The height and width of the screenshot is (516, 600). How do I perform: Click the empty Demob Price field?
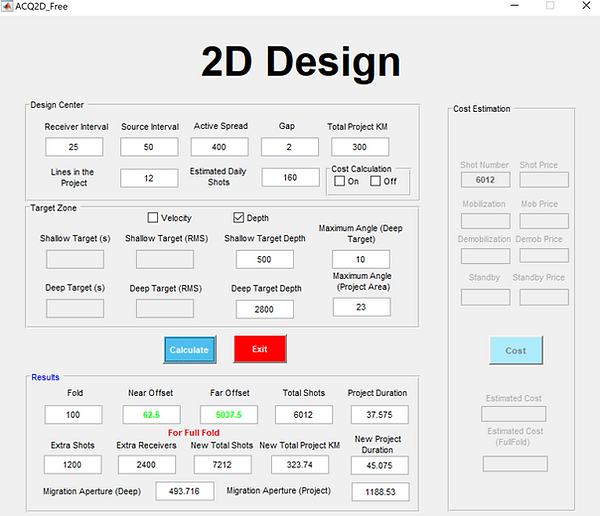pyautogui.click(x=544, y=255)
